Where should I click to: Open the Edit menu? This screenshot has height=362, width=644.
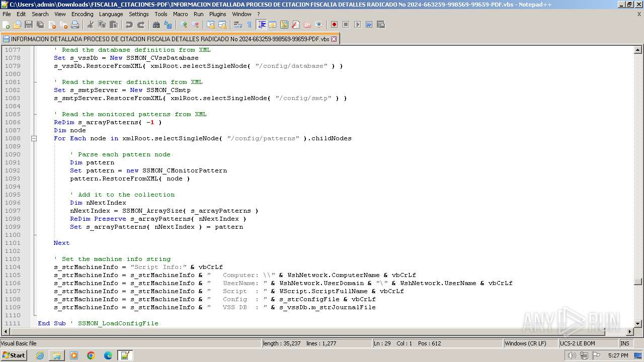[21, 14]
